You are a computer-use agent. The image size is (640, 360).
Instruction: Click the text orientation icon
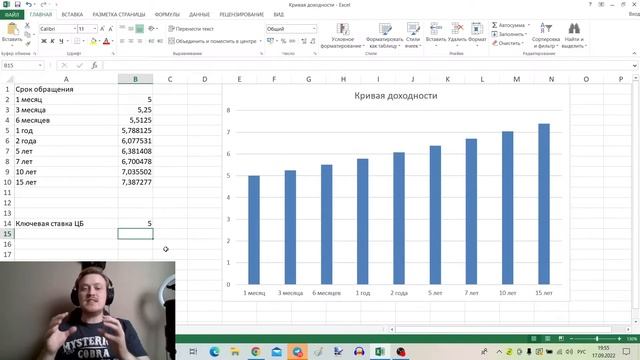(x=151, y=29)
